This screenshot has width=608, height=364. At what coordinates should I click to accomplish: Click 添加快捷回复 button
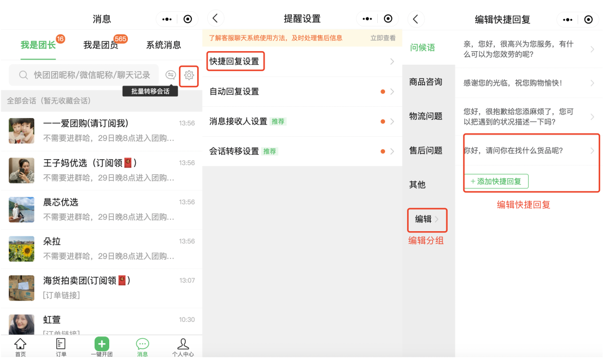(x=496, y=181)
